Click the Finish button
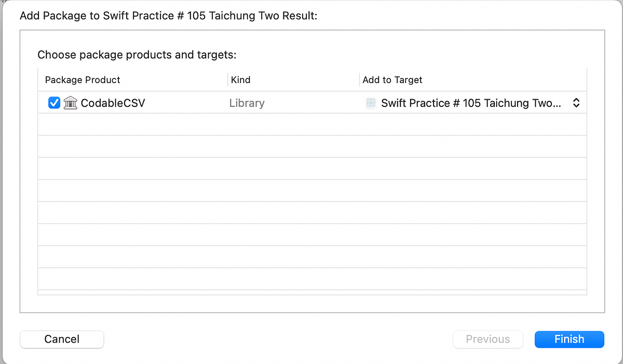This screenshot has width=623, height=364. (x=569, y=339)
